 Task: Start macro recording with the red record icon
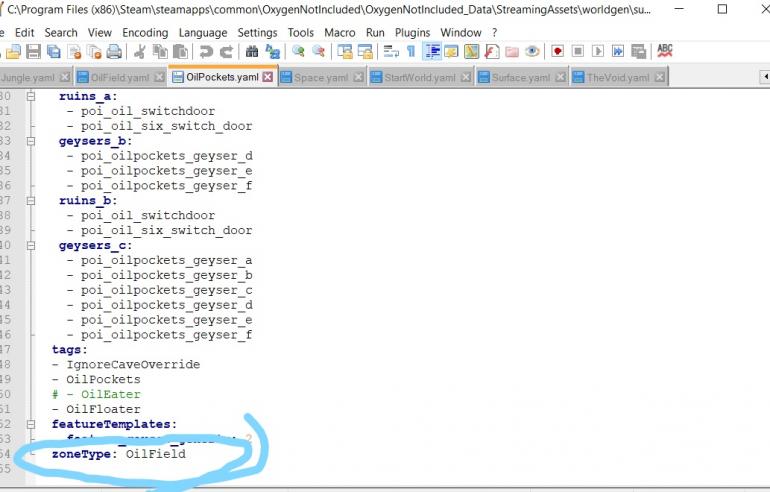click(557, 51)
